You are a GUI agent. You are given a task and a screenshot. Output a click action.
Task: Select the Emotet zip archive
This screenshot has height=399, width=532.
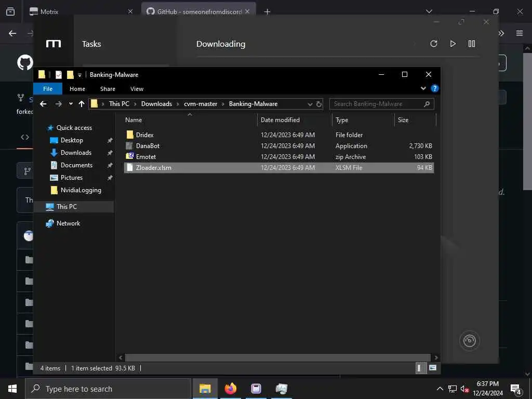[x=146, y=157]
